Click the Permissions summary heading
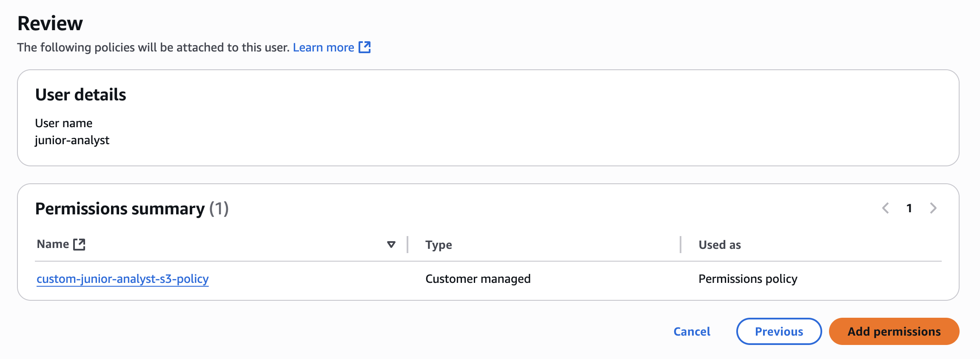 click(132, 208)
